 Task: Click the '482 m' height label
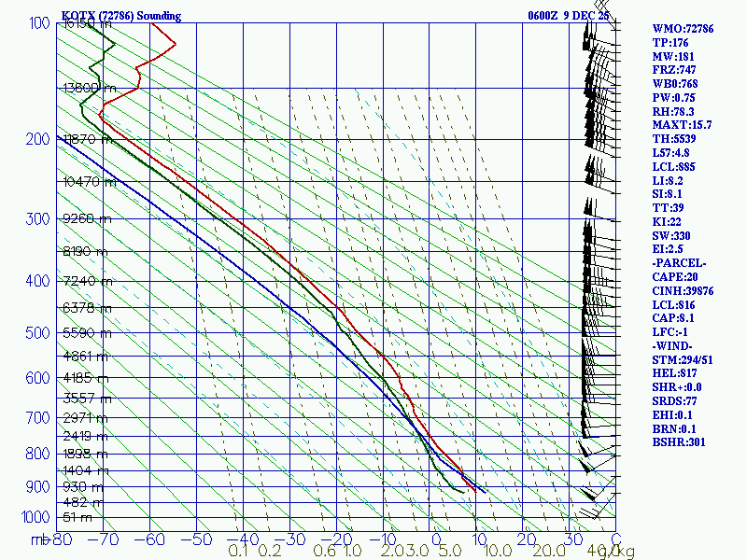coord(83,502)
